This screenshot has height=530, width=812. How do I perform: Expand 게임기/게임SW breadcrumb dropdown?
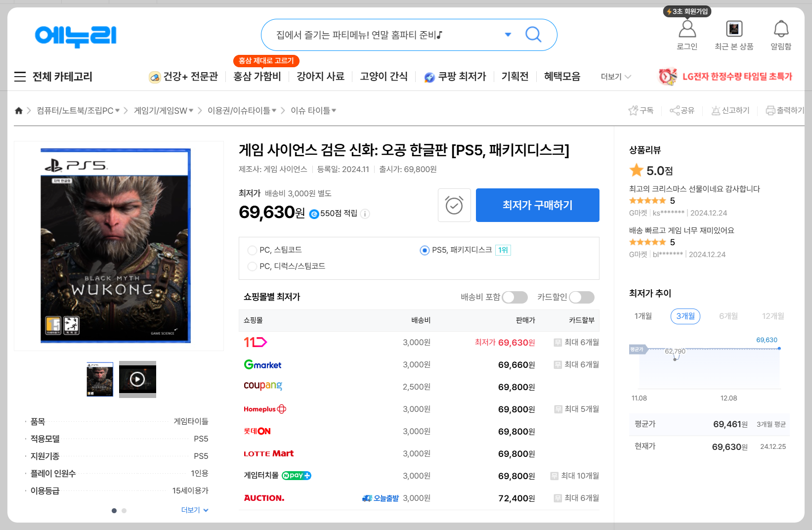point(191,110)
